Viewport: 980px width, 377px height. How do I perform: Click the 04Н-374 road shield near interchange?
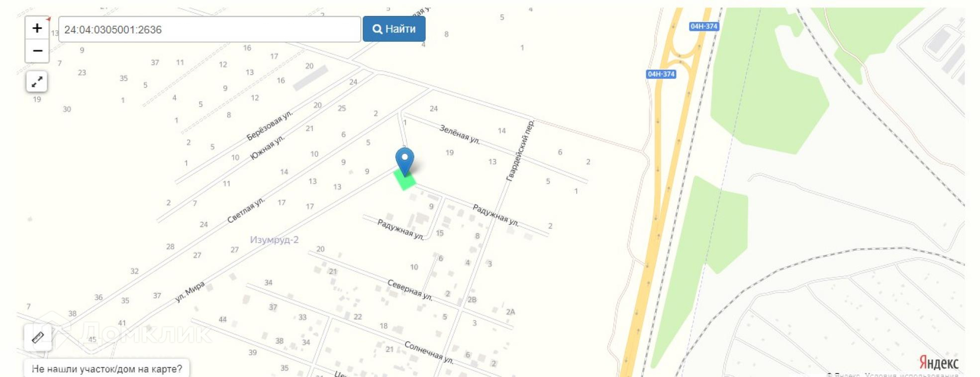point(704,27)
